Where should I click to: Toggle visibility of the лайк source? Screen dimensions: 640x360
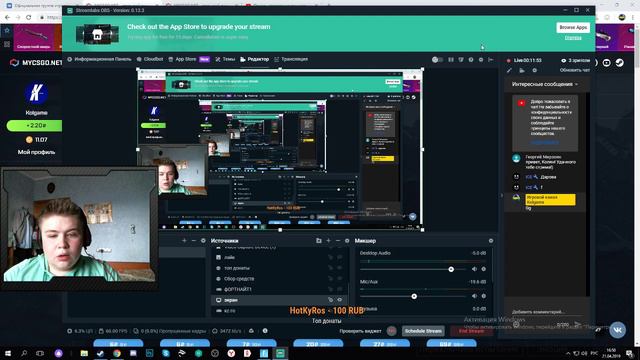pyautogui.click(x=340, y=258)
